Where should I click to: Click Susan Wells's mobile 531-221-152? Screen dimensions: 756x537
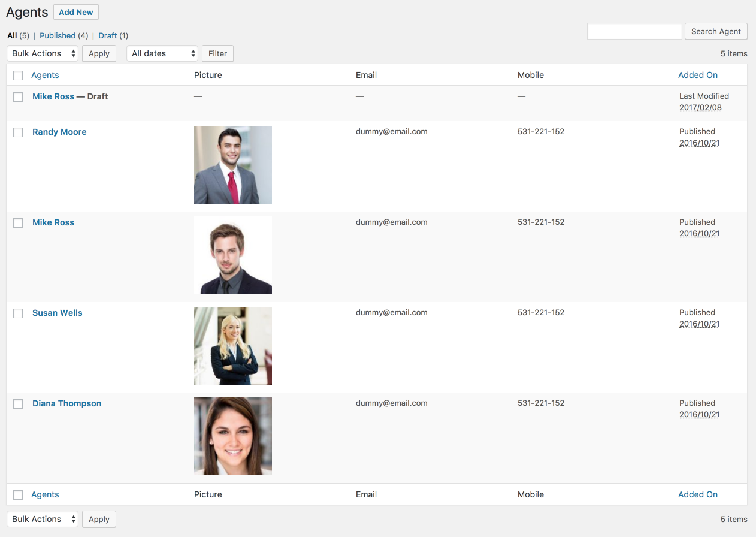point(541,312)
